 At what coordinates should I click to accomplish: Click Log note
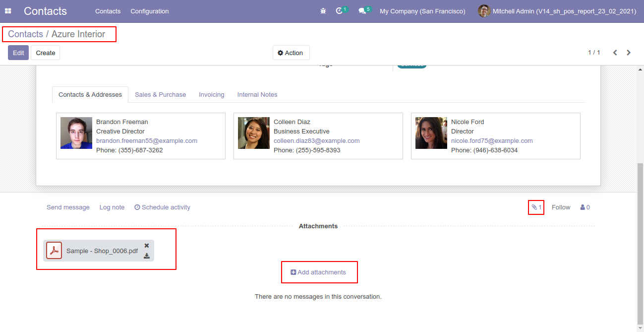[x=112, y=207]
